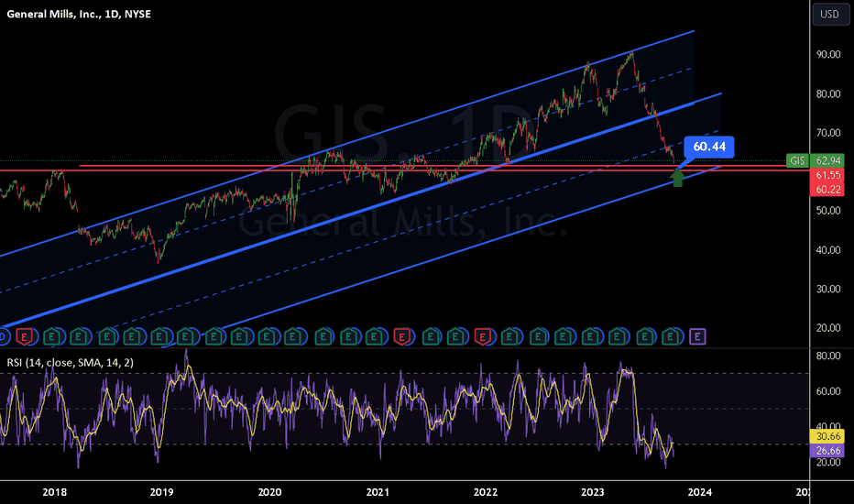Click the 2024 time axis label
The image size is (854, 504).
tap(700, 492)
